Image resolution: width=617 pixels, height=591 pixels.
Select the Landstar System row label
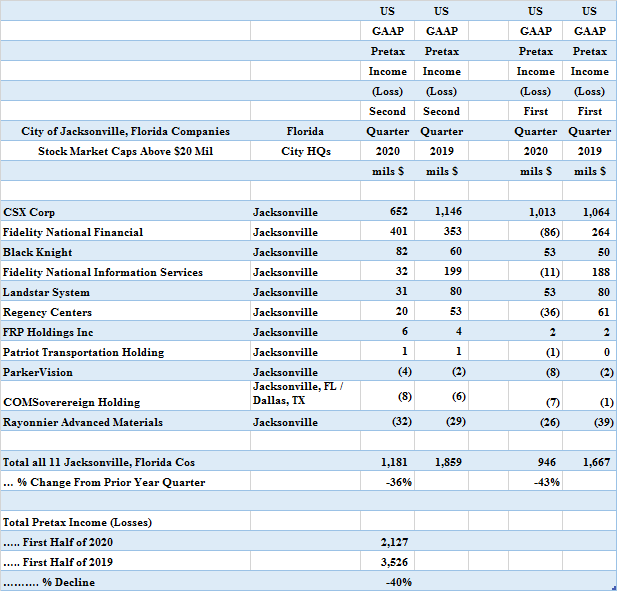tap(46, 292)
